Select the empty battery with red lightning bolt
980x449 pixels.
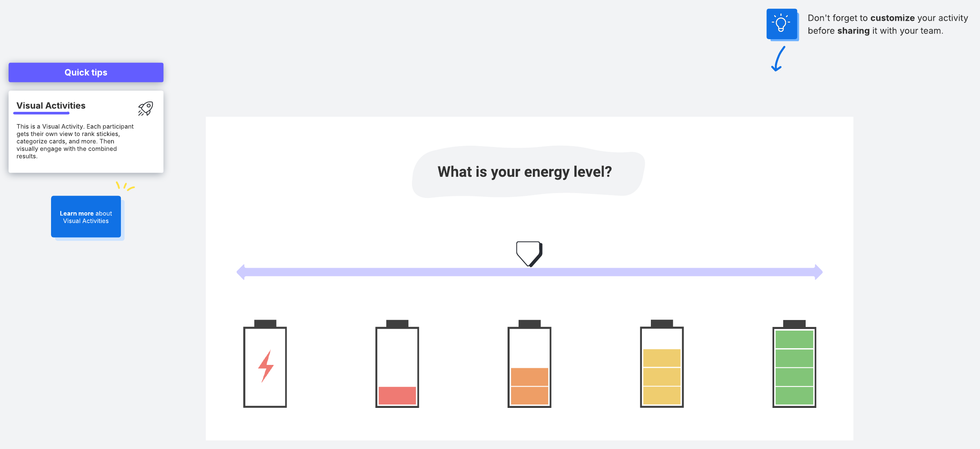(265, 364)
